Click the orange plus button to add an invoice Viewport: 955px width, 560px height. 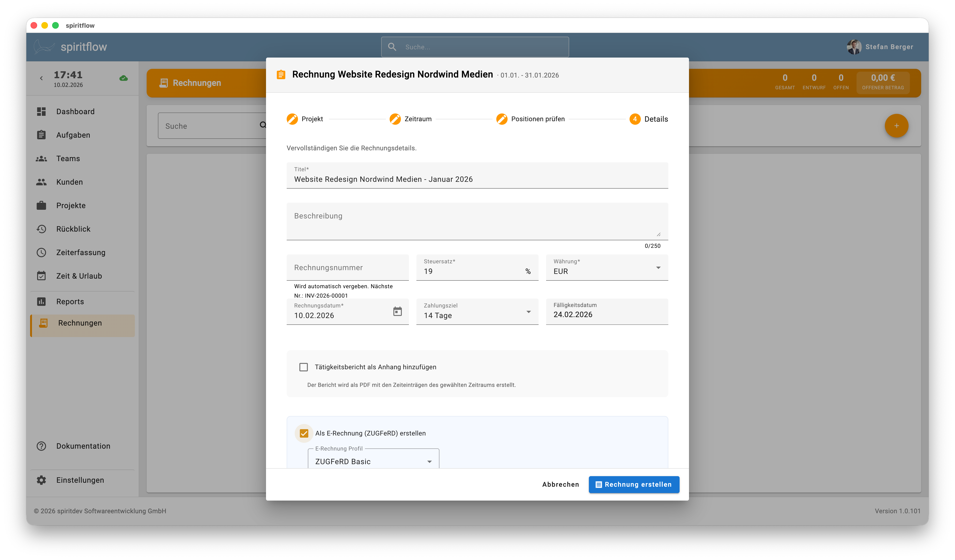point(896,126)
